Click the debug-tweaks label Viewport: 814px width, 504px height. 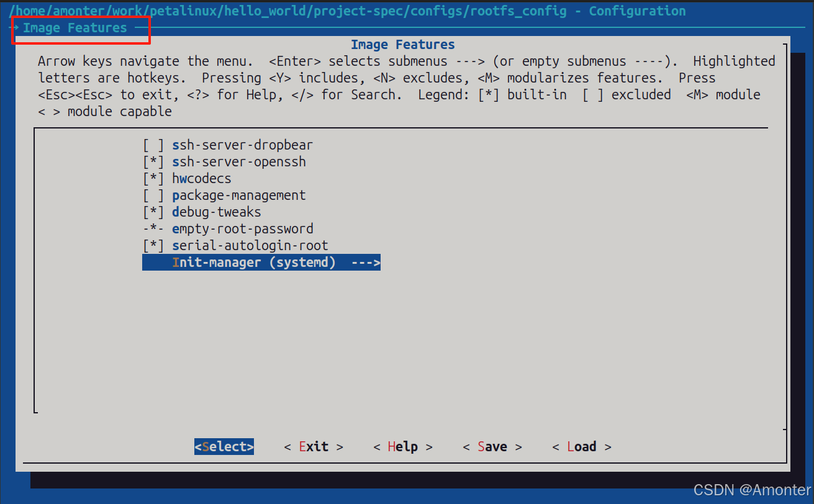[217, 212]
